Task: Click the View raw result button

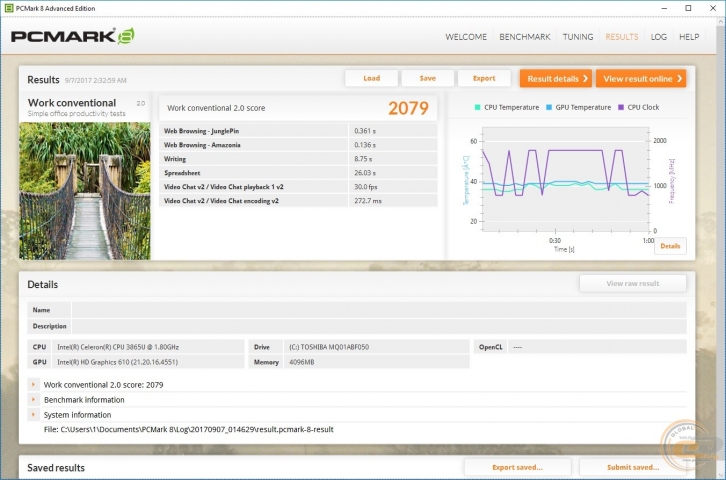Action: click(632, 283)
